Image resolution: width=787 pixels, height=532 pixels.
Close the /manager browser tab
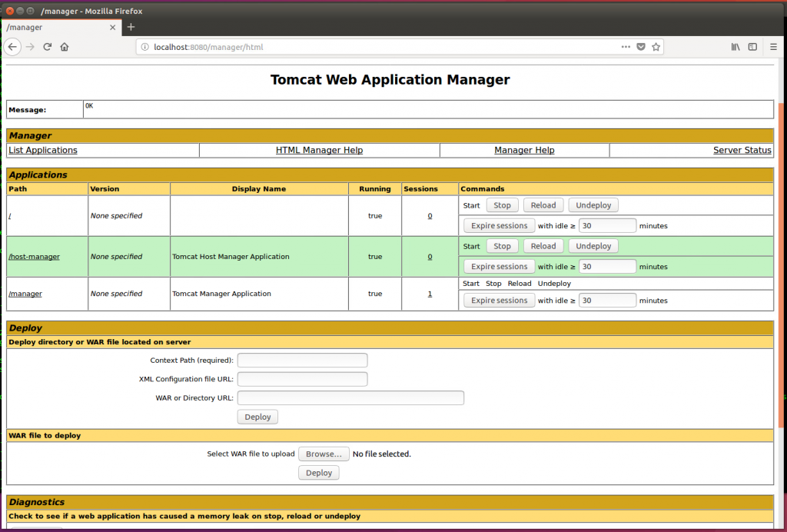113,27
